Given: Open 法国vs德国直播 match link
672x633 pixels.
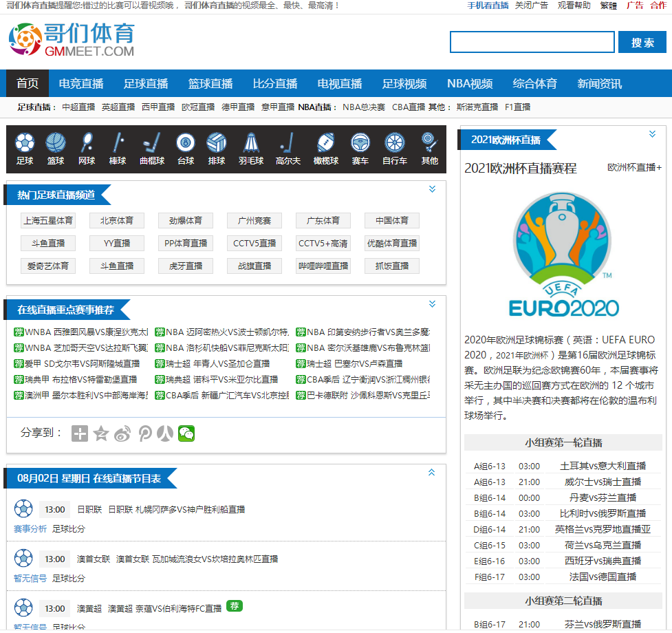Looking at the screenshot, I should point(603,577).
